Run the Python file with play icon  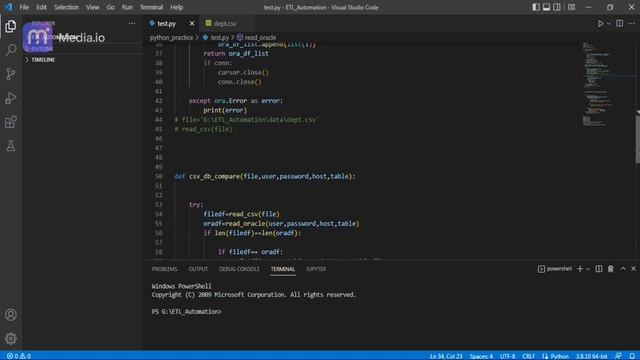(x=600, y=24)
